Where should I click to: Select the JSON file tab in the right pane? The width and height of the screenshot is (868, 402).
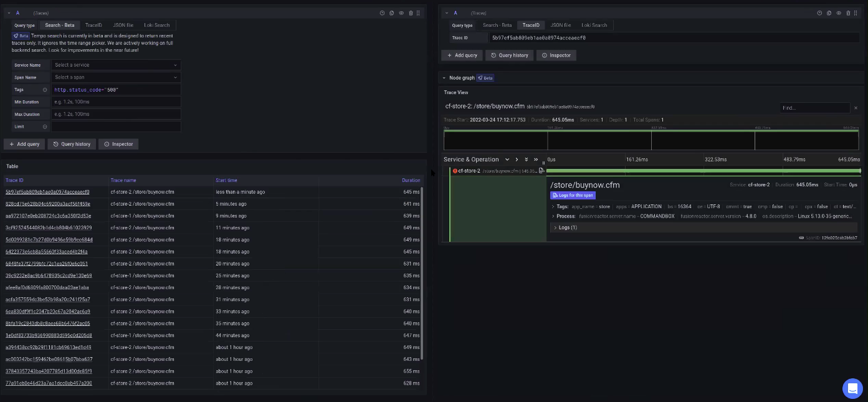point(561,25)
